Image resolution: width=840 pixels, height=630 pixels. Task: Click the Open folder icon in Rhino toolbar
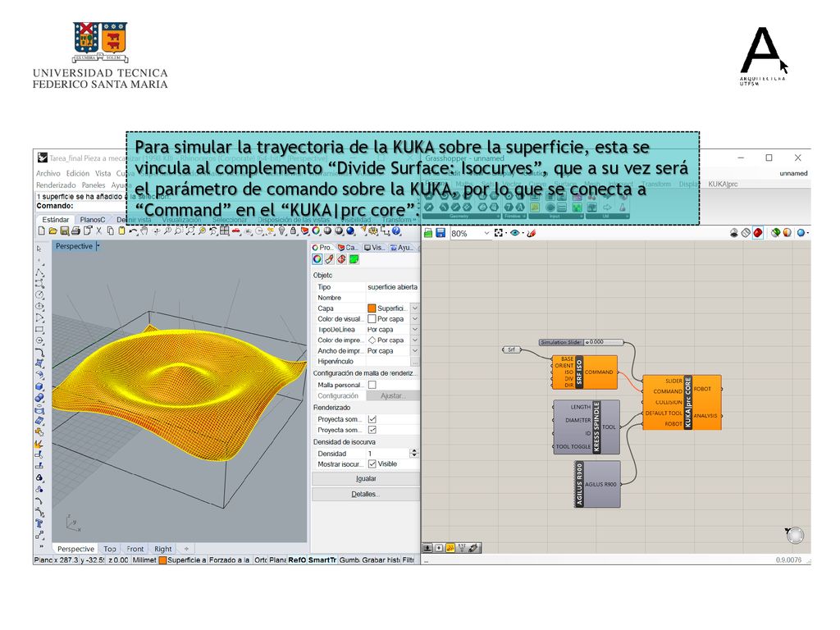click(53, 231)
